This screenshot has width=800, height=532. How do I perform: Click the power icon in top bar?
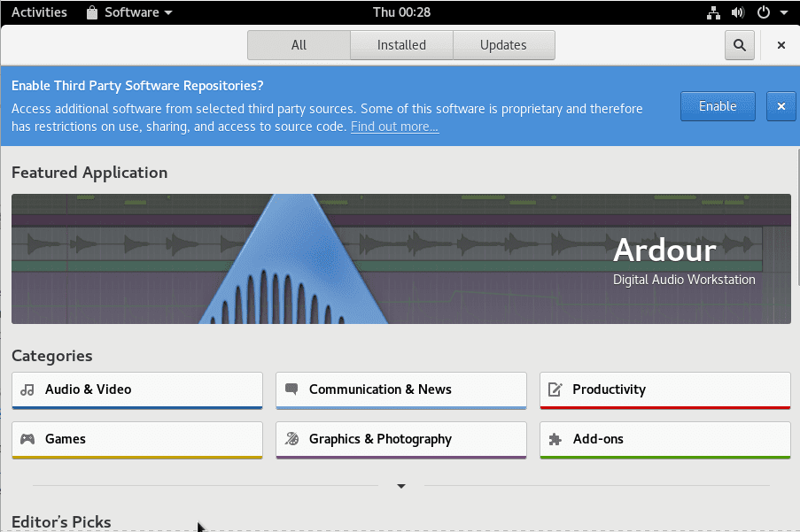pos(764,12)
